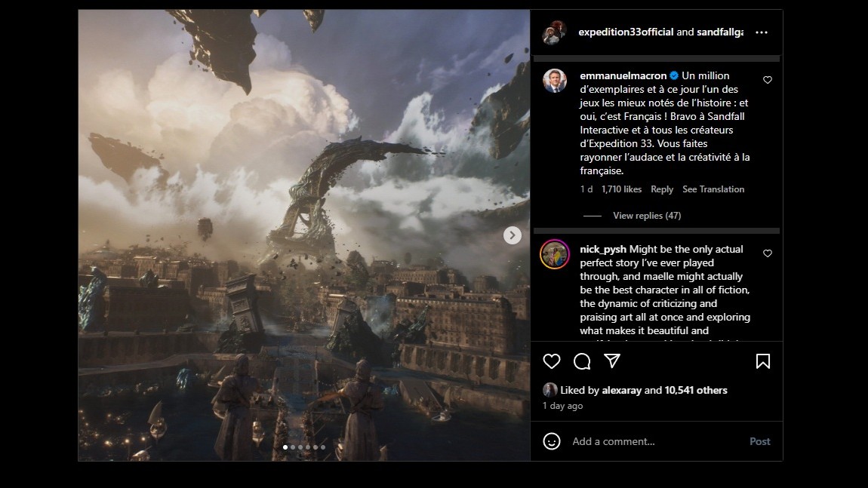This screenshot has width=868, height=488.
Task: Go to next image with arrow
Action: [x=512, y=235]
